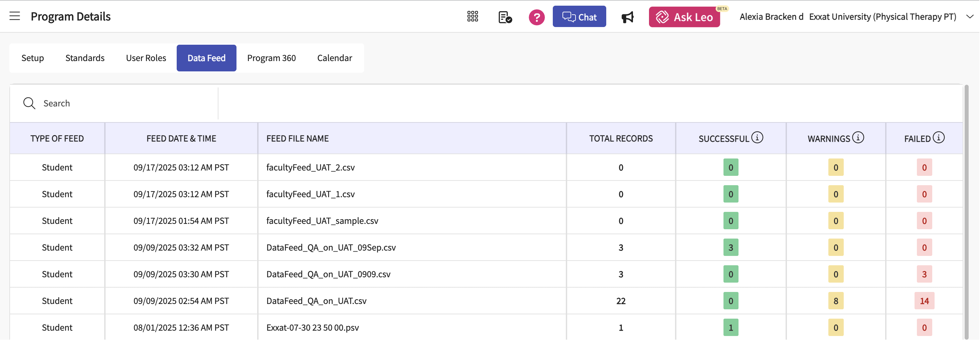The height and width of the screenshot is (341, 980).
Task: Click info icon next to WARNINGS header
Action: [x=858, y=137]
